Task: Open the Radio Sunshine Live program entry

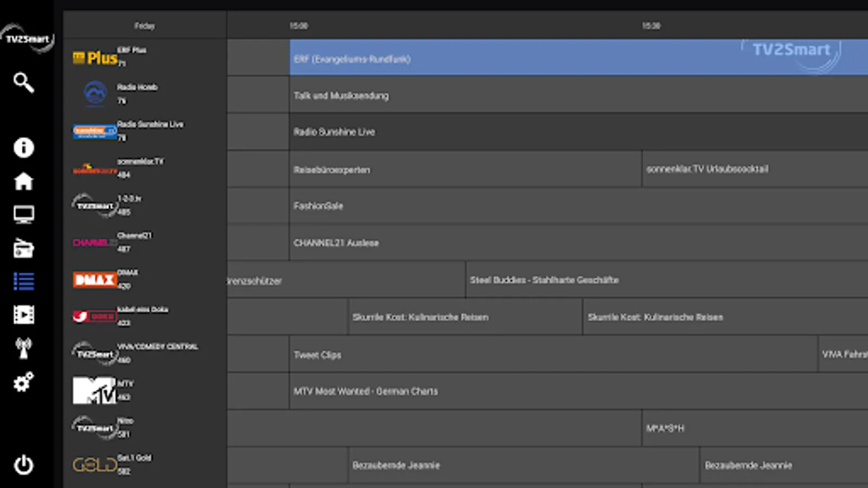Action: (579, 132)
